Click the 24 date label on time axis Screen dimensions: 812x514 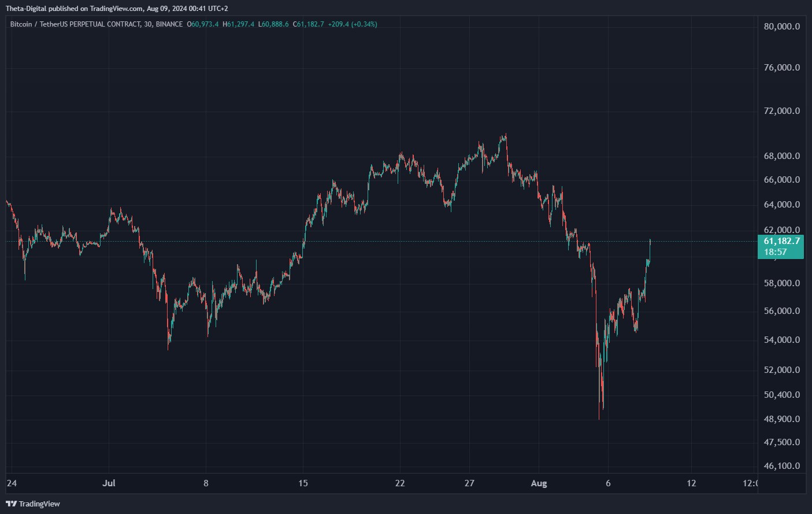click(x=12, y=483)
